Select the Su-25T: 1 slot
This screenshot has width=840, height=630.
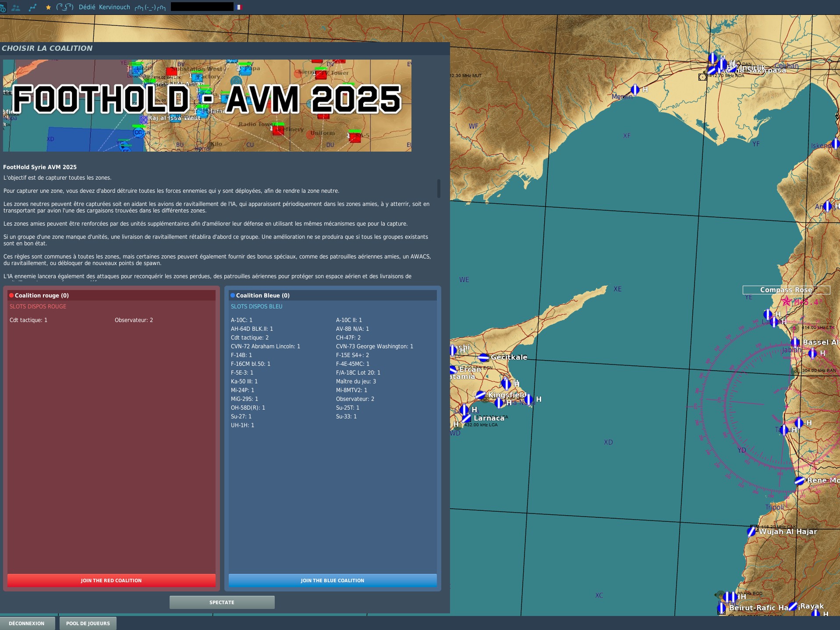pyautogui.click(x=348, y=408)
